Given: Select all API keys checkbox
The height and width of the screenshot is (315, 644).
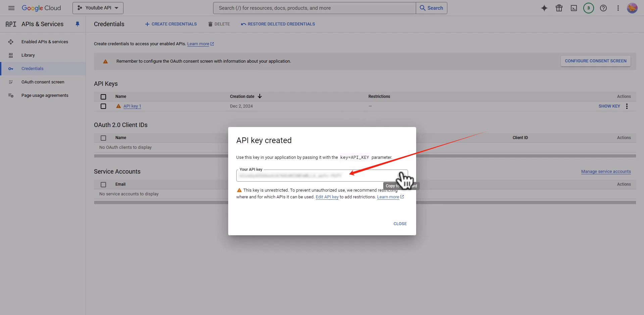Looking at the screenshot, I should point(103,97).
